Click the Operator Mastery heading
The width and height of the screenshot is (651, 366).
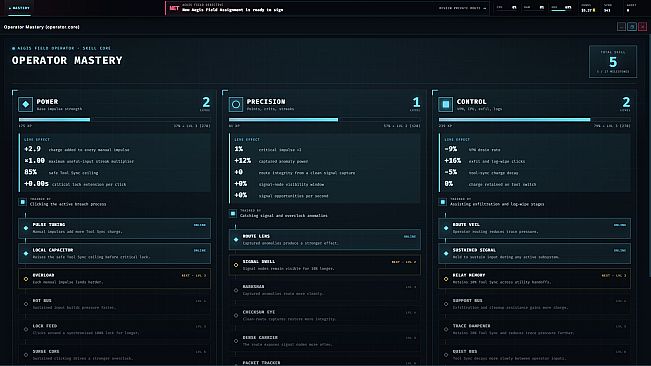coord(67,61)
